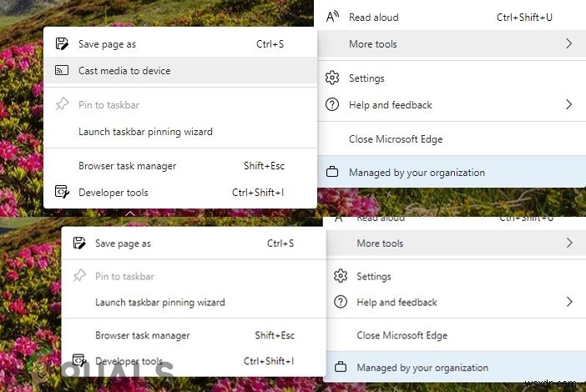Click the Save page as icon in upper menu
This screenshot has height=392, width=586.
tap(62, 43)
